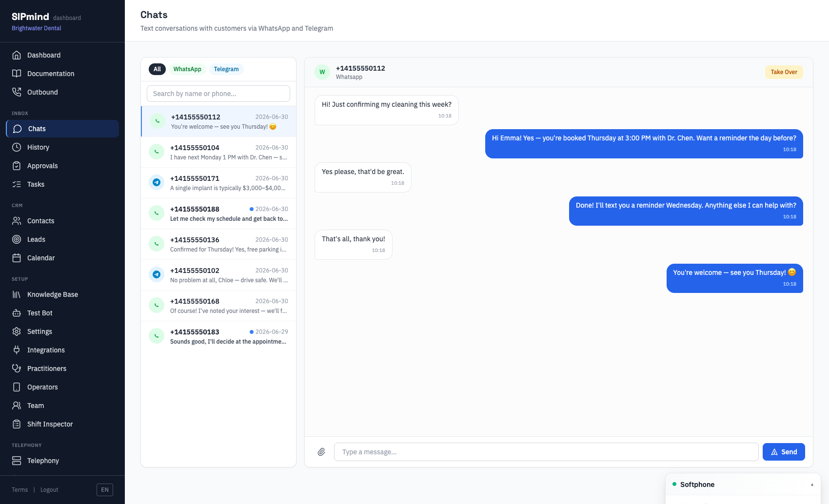
Task: Click the Brightwater Dental organization link
Action: pos(37,28)
